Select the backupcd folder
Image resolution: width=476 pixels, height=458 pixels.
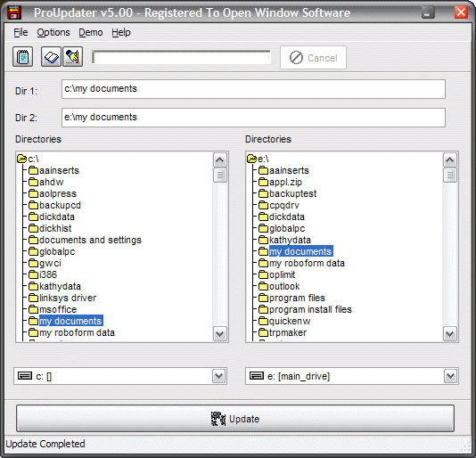[x=54, y=205]
